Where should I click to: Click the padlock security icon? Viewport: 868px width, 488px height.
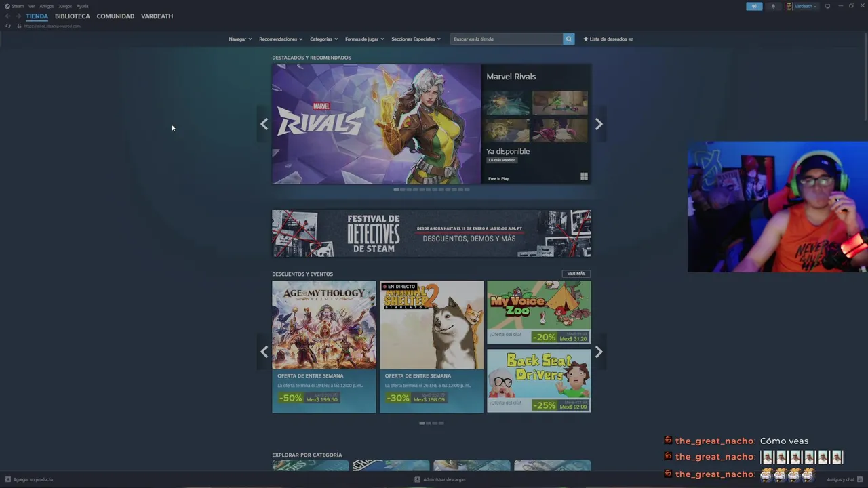point(19,26)
